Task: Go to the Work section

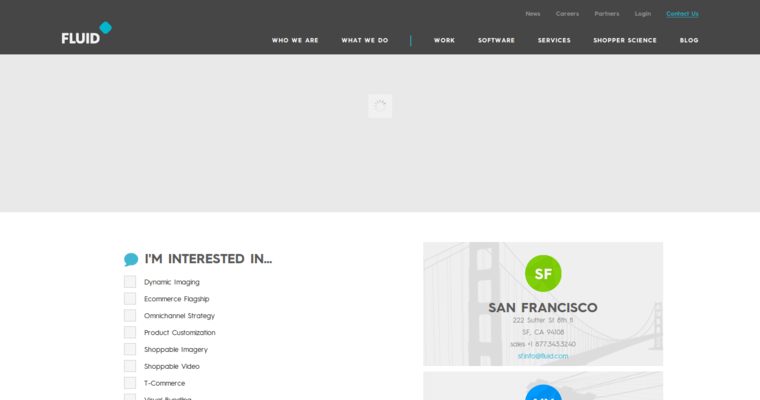Action: 444,40
